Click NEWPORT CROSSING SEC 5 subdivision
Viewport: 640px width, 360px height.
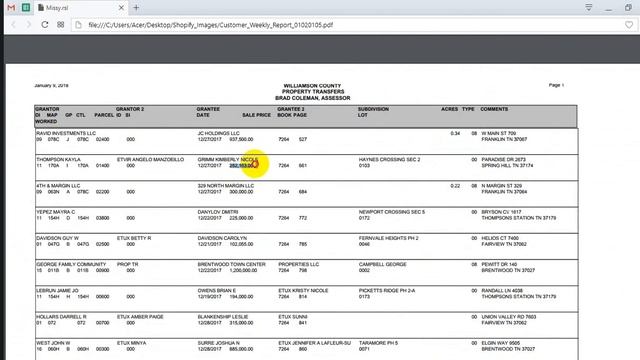392,212
